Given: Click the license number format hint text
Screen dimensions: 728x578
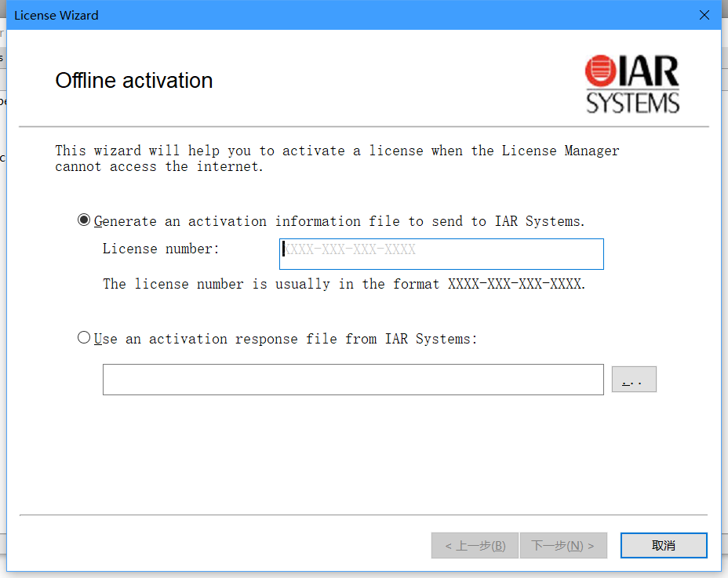Looking at the screenshot, I should click(x=344, y=284).
